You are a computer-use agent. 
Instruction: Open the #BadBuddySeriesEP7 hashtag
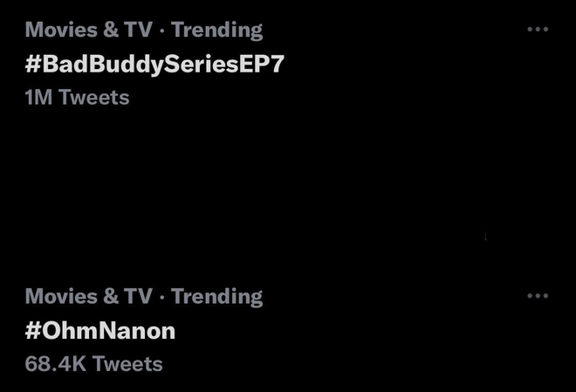pyautogui.click(x=154, y=65)
